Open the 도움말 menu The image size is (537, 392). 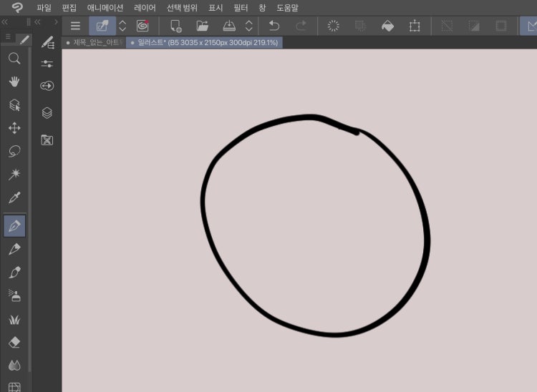coord(287,8)
